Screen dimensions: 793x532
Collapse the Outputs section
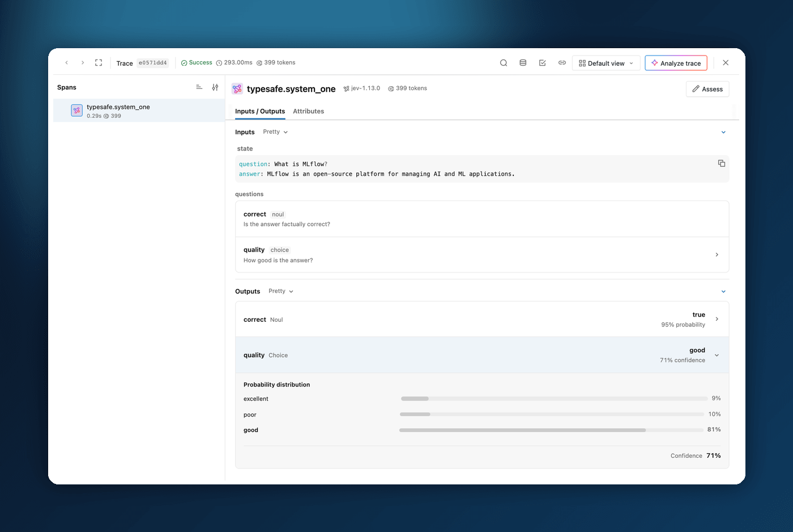pos(723,291)
